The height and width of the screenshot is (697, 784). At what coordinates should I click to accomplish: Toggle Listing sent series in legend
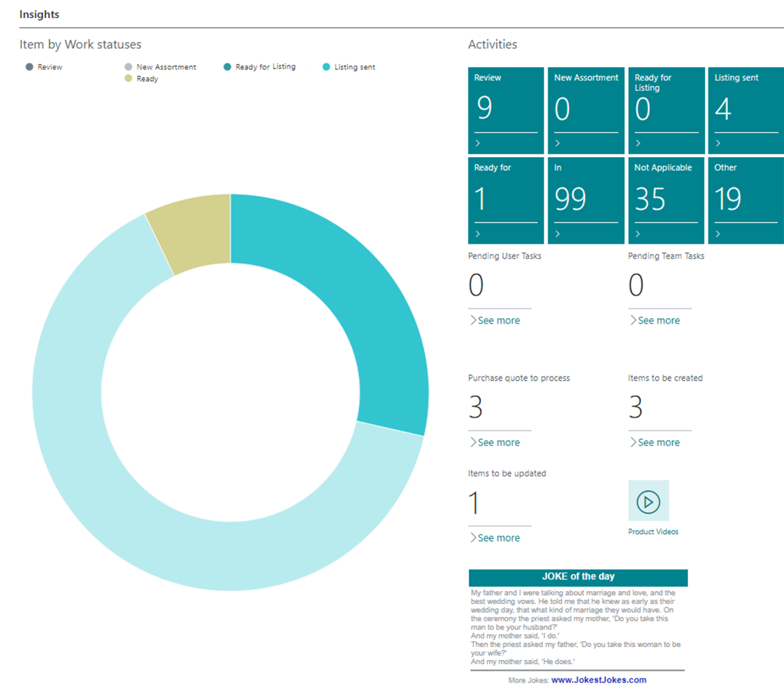pyautogui.click(x=349, y=67)
